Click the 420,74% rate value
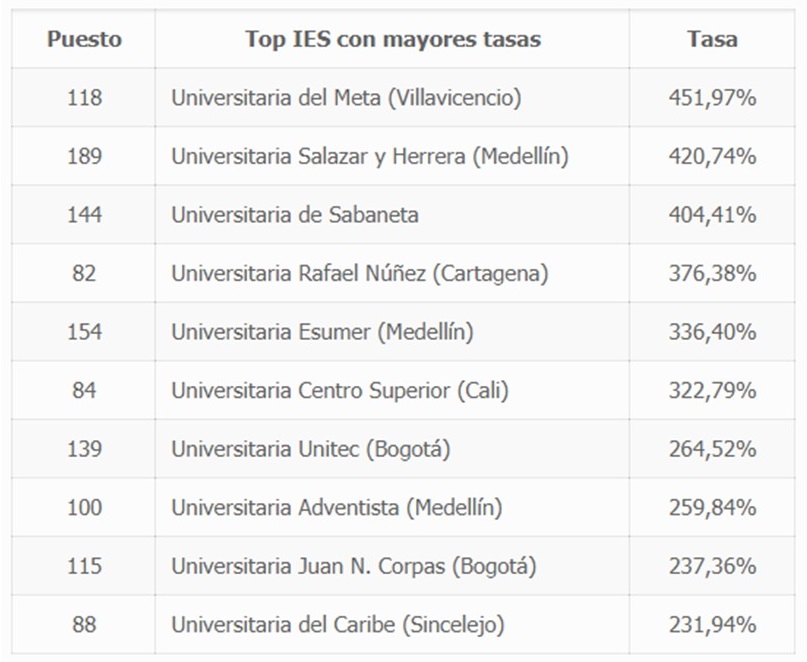The image size is (807, 662). point(712,156)
